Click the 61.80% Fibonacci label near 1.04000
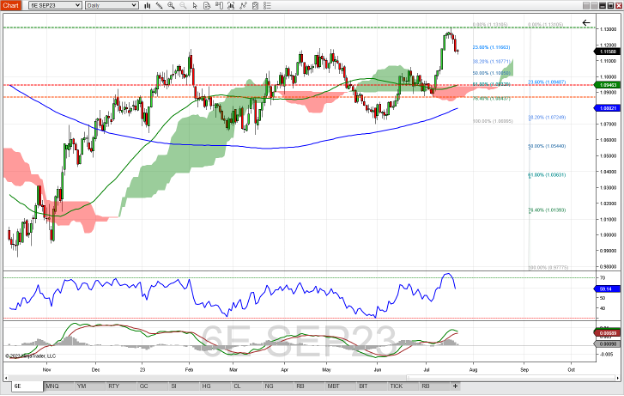The width and height of the screenshot is (624, 396). pyautogui.click(x=547, y=175)
